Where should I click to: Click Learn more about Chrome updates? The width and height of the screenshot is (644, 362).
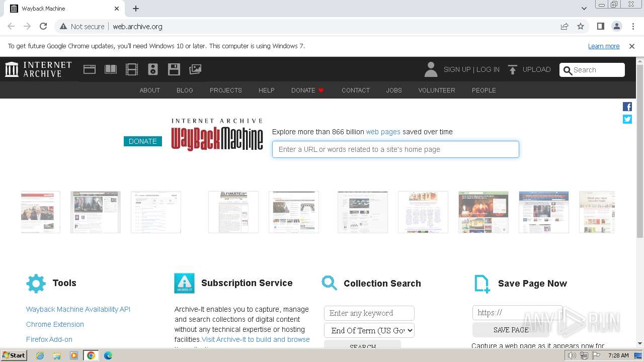604,46
